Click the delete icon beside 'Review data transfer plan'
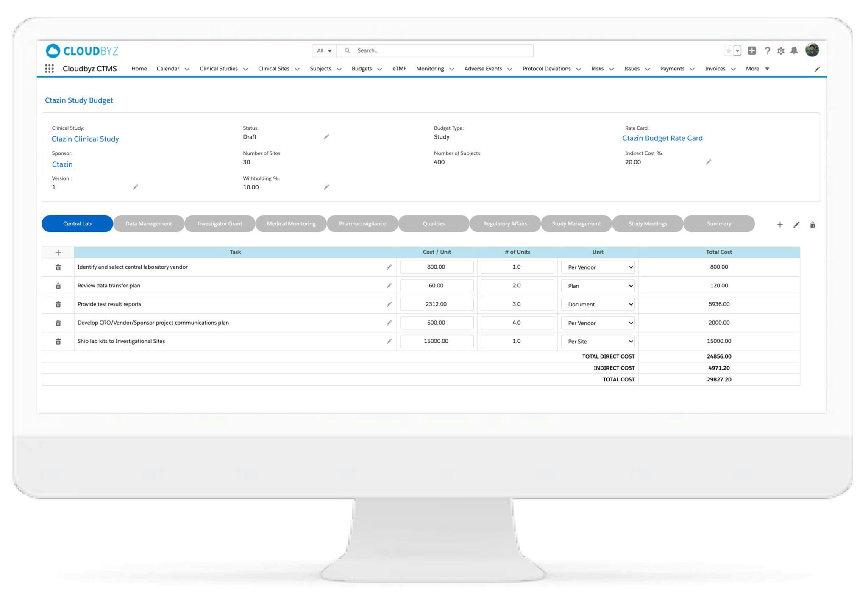The width and height of the screenshot is (868, 601). pos(58,285)
